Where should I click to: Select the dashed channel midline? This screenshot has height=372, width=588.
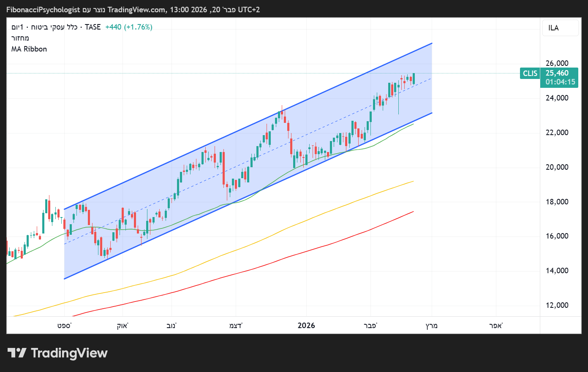248,161
